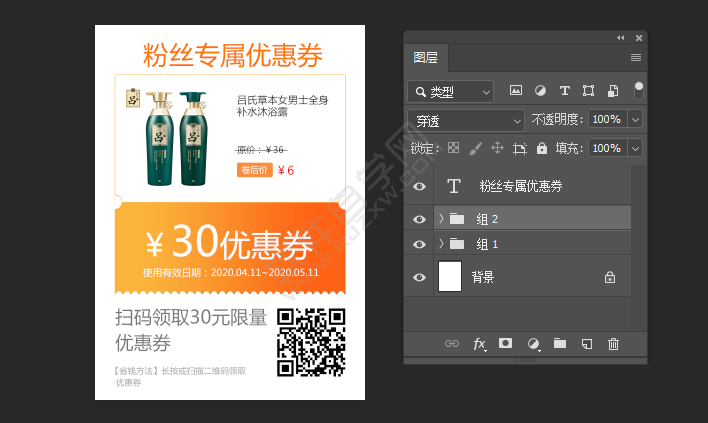The width and height of the screenshot is (708, 423).
Task: Open the Layers panel flyout menu
Action: tap(636, 58)
